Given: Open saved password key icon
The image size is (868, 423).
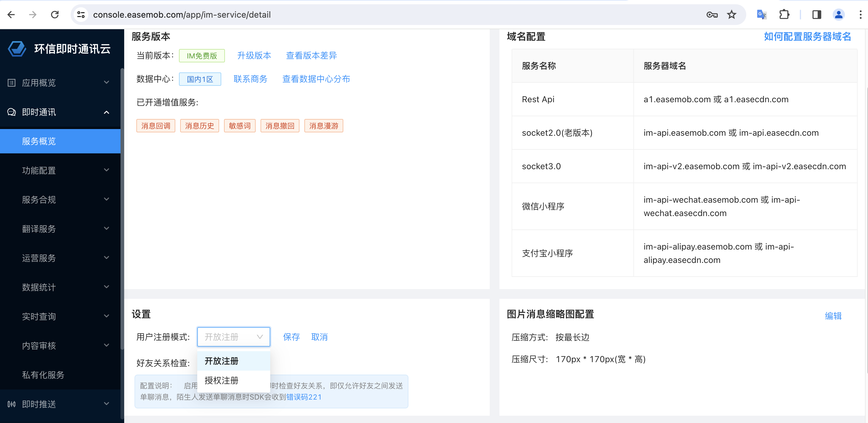Looking at the screenshot, I should (712, 15).
